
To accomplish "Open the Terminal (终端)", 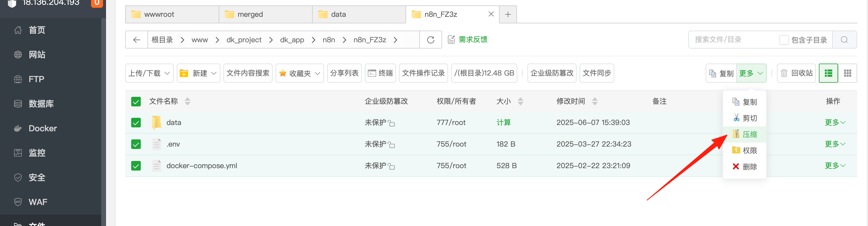I will (x=380, y=73).
